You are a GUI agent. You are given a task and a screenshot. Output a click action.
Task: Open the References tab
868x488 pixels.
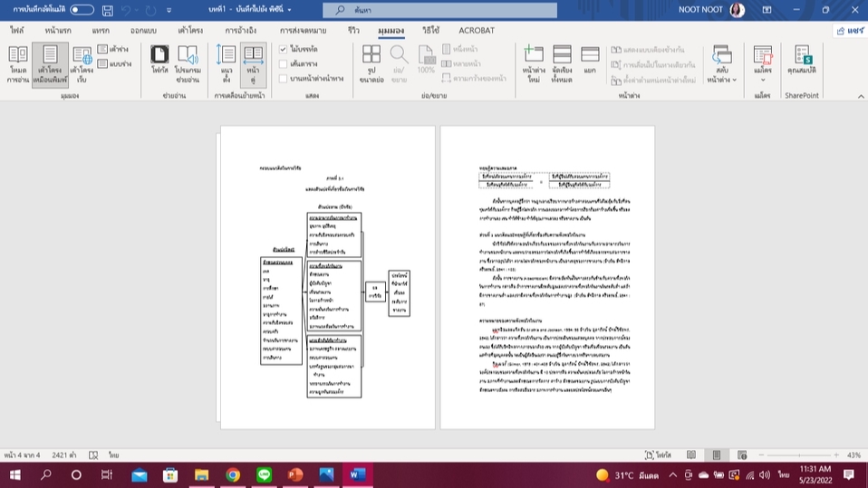[x=240, y=31]
